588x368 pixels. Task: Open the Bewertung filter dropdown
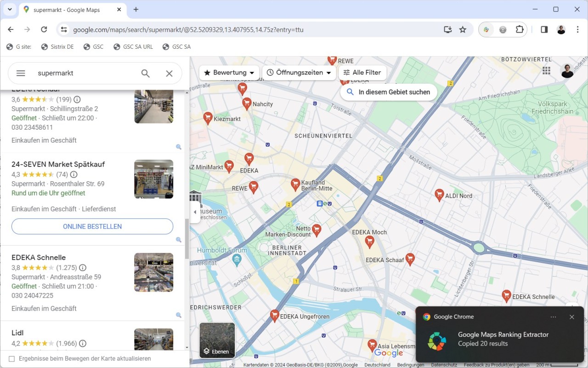coord(229,73)
